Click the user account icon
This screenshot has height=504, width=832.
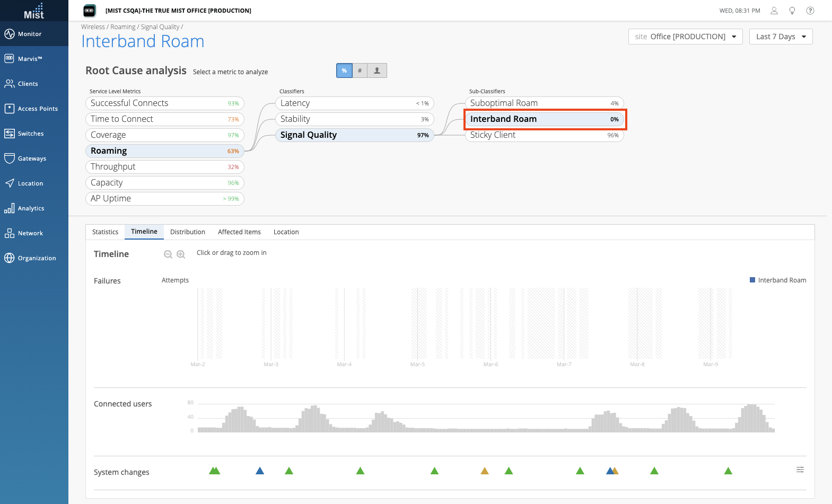pos(774,11)
